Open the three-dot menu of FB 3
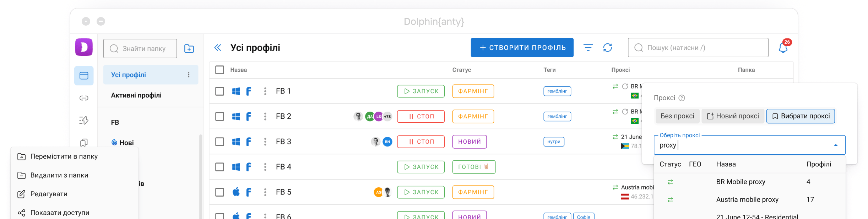The height and width of the screenshot is (219, 868). [265, 141]
